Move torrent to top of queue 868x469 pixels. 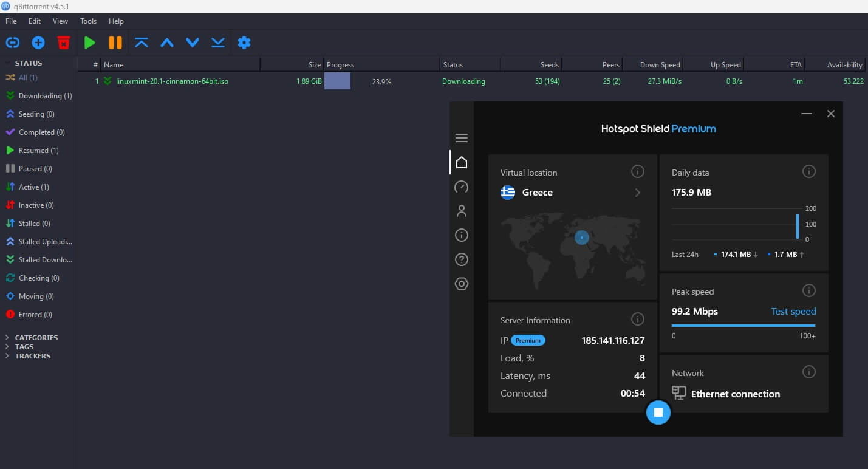point(142,43)
